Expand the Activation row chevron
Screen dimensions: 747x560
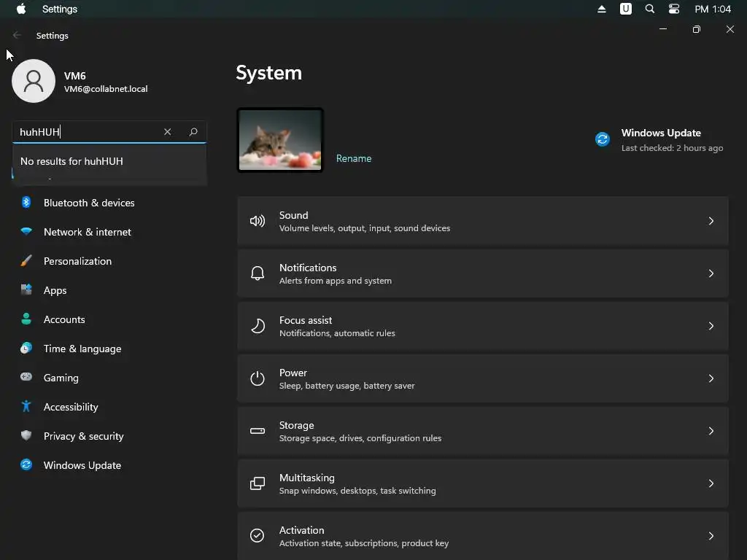pyautogui.click(x=711, y=536)
